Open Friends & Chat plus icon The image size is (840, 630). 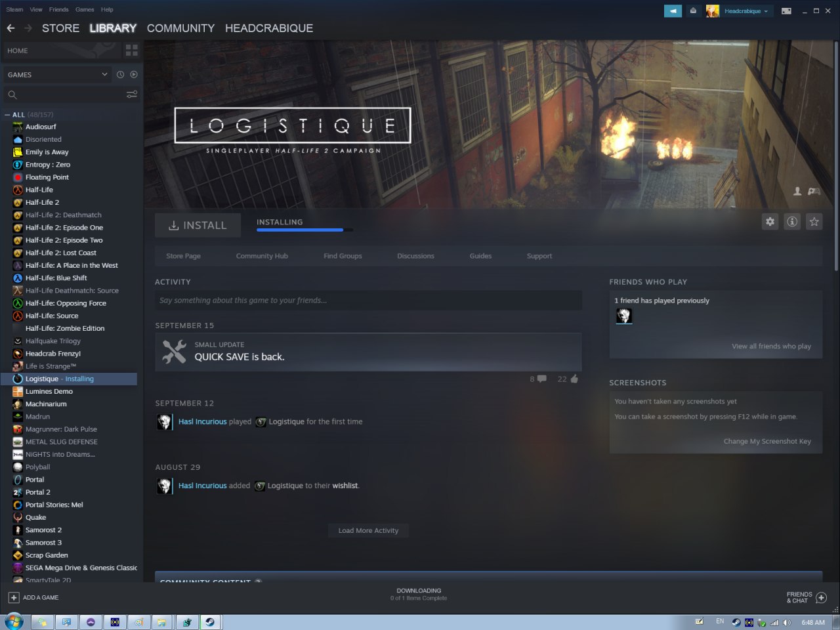821,598
